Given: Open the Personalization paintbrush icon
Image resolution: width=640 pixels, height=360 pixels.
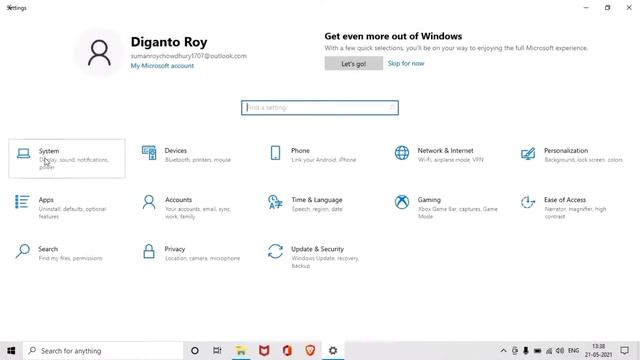Looking at the screenshot, I should (x=528, y=153).
